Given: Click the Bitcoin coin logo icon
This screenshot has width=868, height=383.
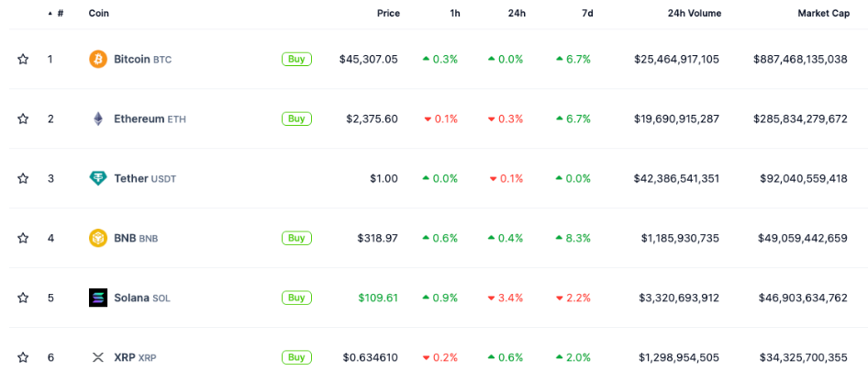Looking at the screenshot, I should 97,59.
